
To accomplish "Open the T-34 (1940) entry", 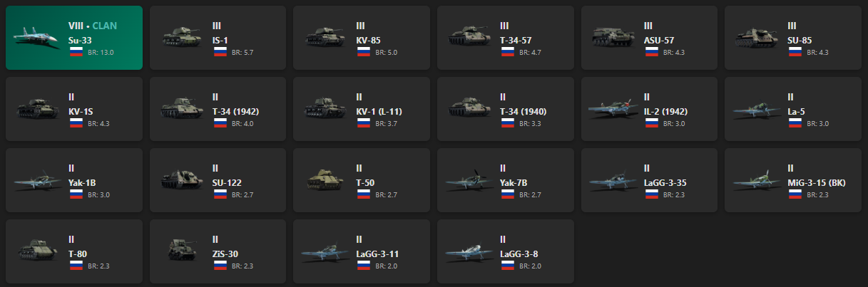I will pyautogui.click(x=505, y=109).
